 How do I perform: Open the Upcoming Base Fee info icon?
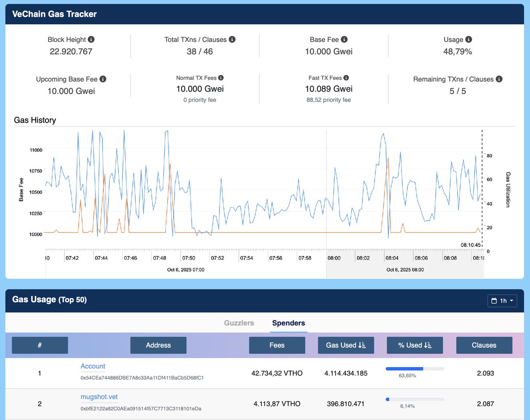103,79
